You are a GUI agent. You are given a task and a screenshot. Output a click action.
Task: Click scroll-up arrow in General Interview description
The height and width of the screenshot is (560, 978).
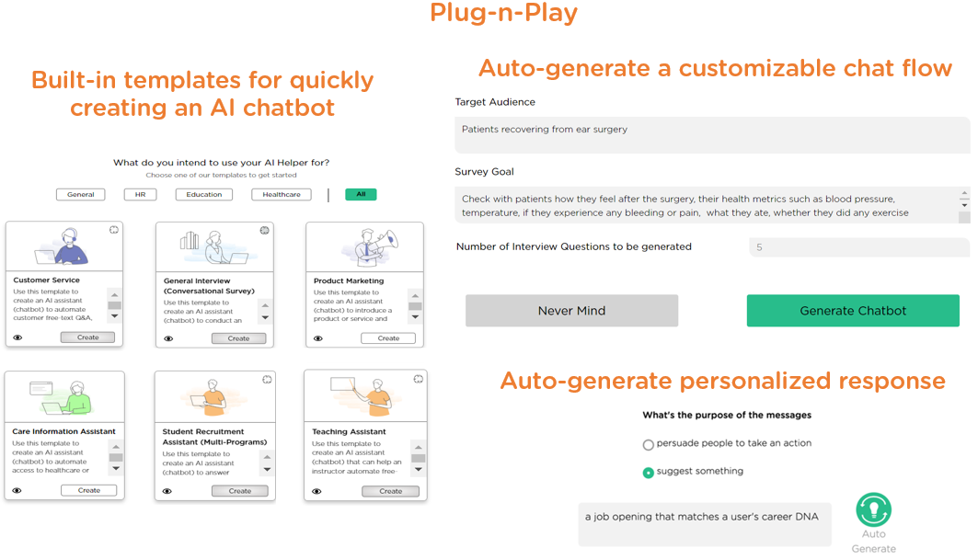pos(265,305)
